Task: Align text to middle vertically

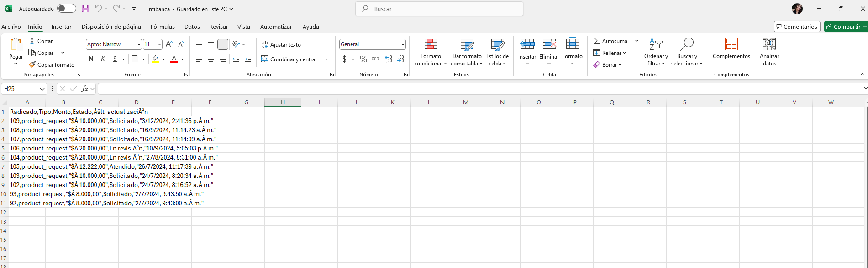Action: (x=211, y=44)
